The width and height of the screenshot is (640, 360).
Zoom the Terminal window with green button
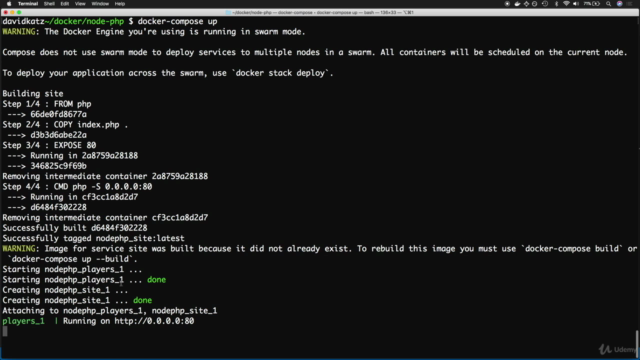click(19, 13)
